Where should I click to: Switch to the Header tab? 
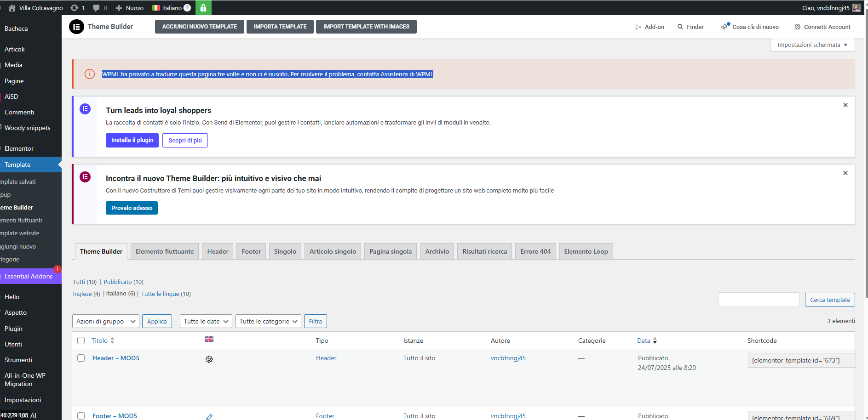(x=218, y=251)
